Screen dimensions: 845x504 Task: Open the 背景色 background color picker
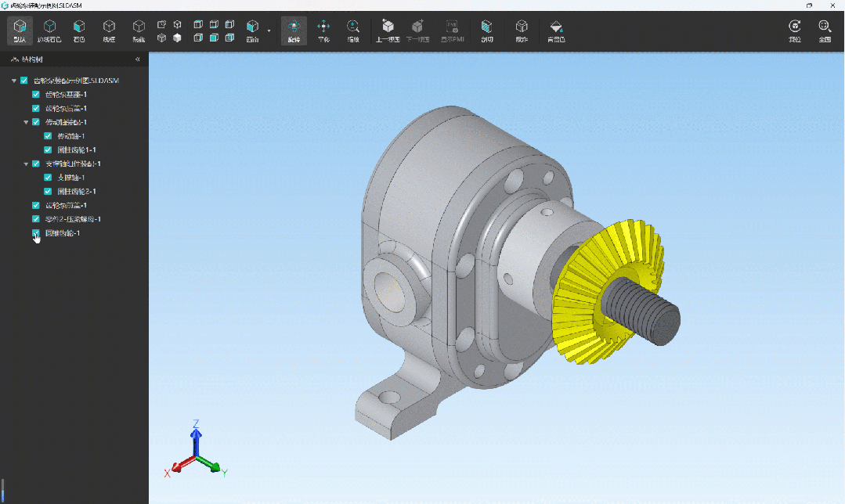coord(556,30)
